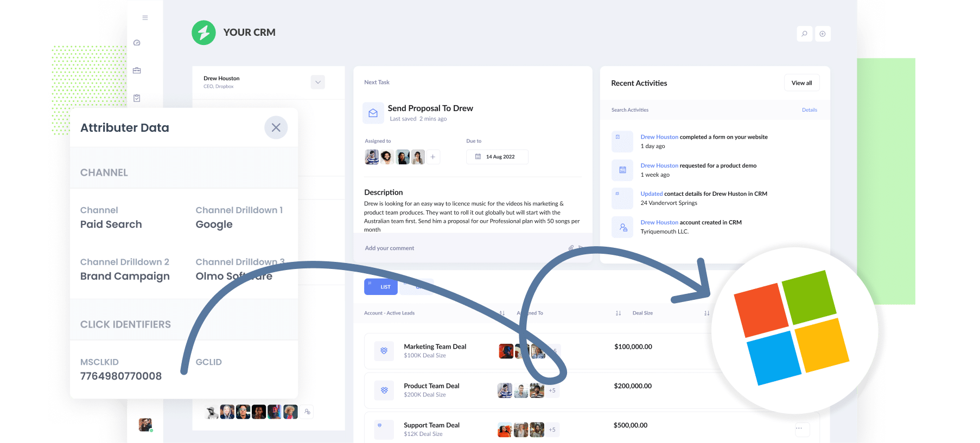Open the dashboard gauge icon in sidebar

[137, 43]
